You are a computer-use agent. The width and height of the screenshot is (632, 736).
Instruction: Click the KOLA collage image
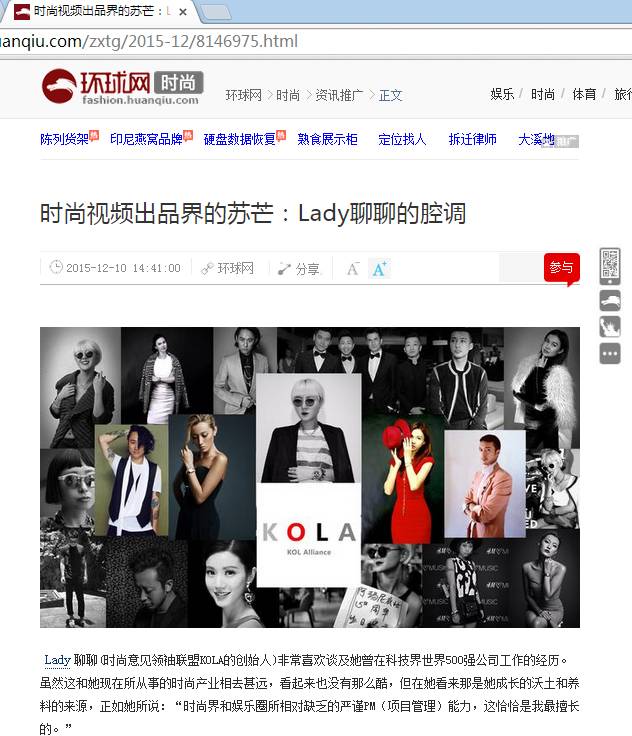click(x=310, y=477)
